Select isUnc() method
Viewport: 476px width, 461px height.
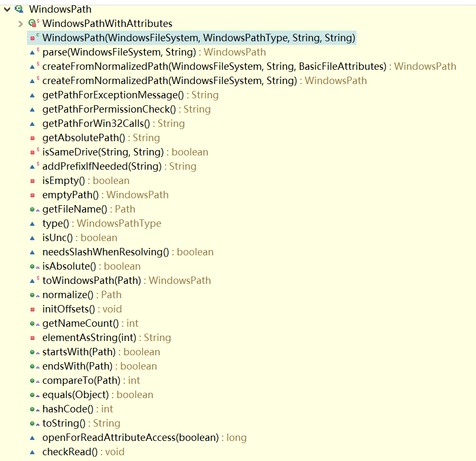pos(80,237)
